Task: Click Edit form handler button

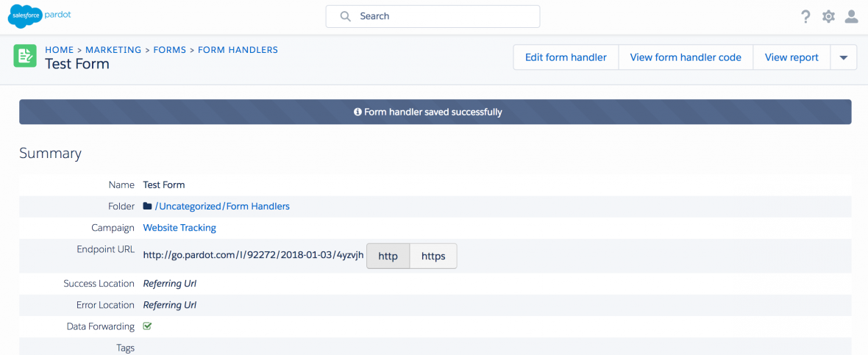Action: [x=566, y=57]
